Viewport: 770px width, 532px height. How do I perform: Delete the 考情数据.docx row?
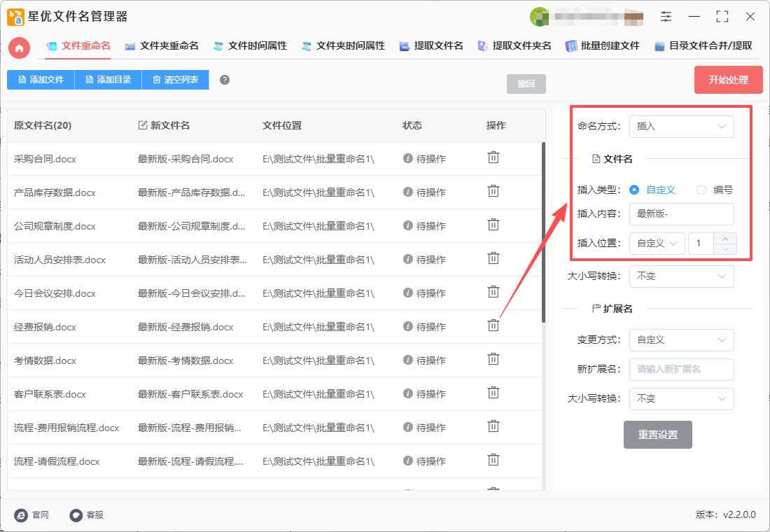coord(493,360)
